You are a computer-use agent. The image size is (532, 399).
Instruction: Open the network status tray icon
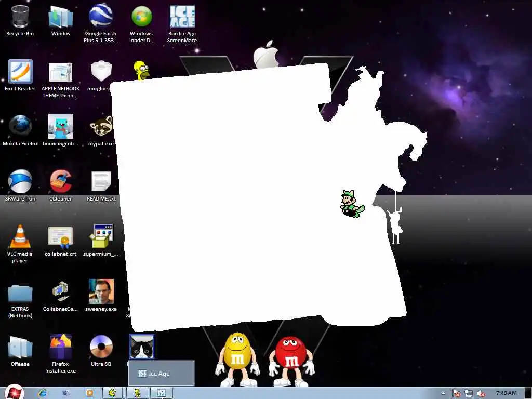[469, 393]
